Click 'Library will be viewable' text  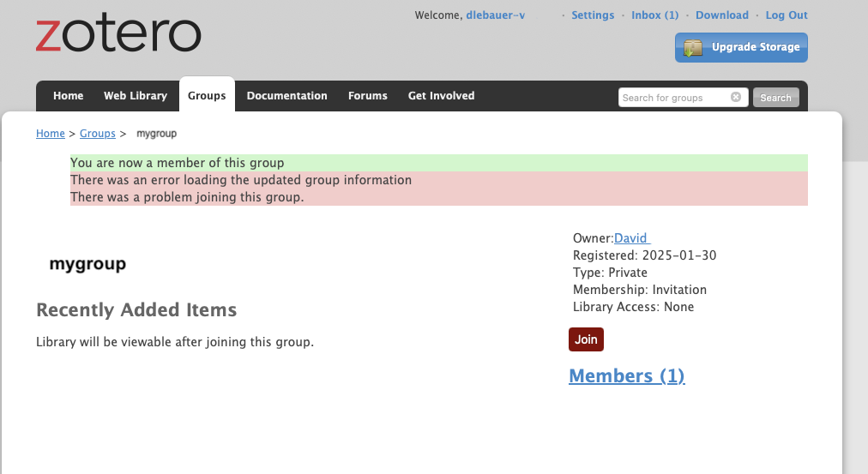175,342
